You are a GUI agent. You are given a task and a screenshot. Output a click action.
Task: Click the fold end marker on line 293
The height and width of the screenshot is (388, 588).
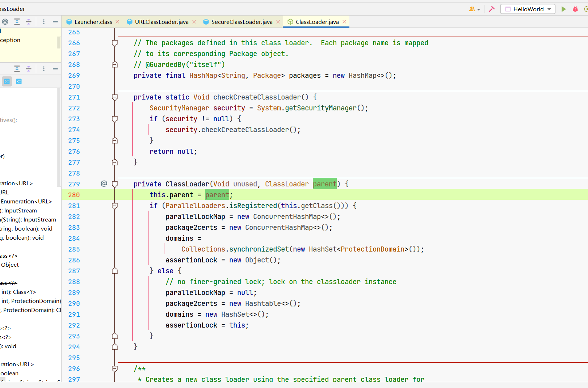115,336
